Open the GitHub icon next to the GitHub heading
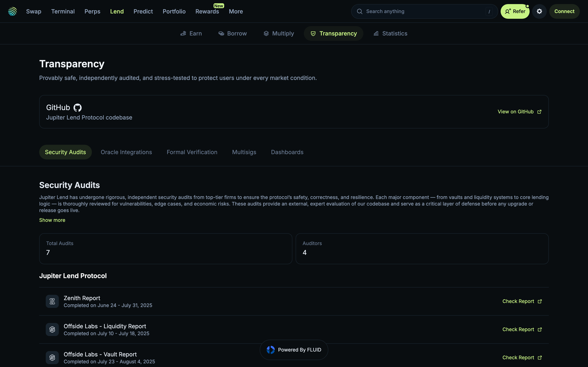588x367 pixels. pyautogui.click(x=77, y=107)
